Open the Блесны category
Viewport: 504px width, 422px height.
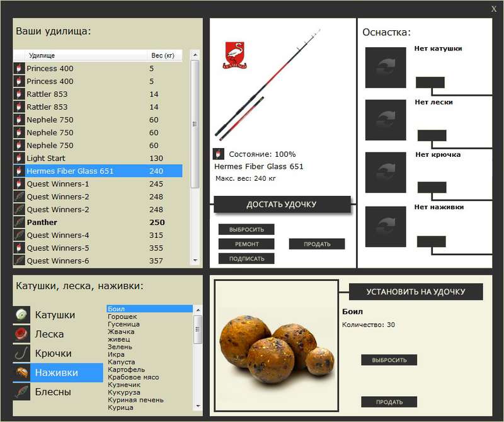pos(58,392)
